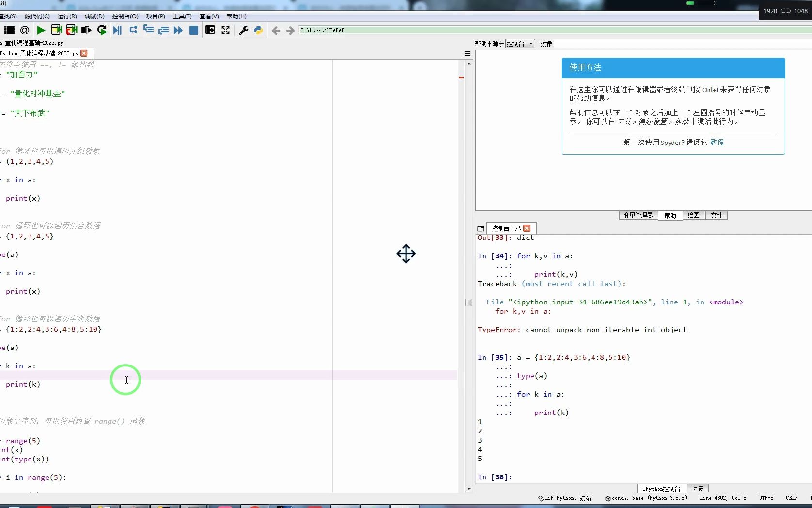Click the conda: base (Python 3.8.8) status
This screenshot has height=508, width=812.
(x=646, y=498)
